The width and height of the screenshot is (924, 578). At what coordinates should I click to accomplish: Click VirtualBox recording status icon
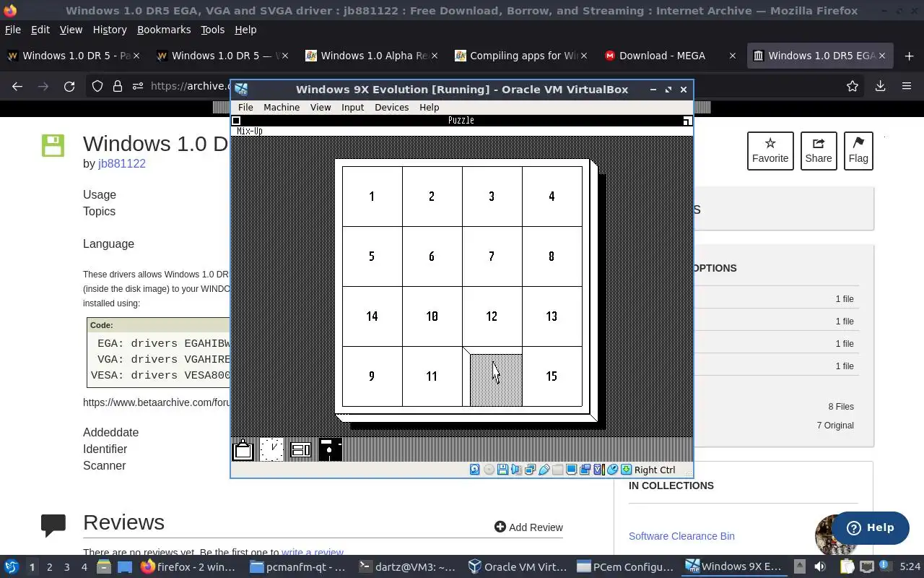(x=585, y=470)
